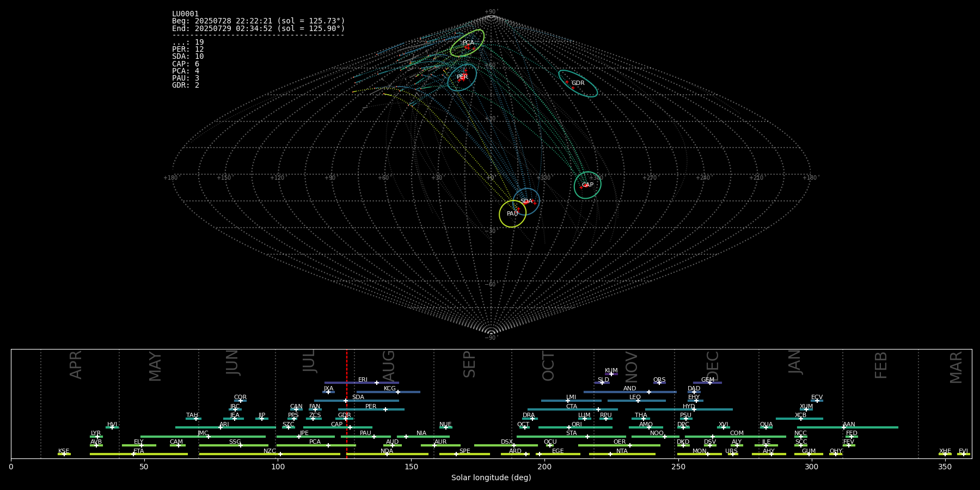Click the LYR shower label in timeline
Image resolution: width=980 pixels, height=490 pixels.
96,433
